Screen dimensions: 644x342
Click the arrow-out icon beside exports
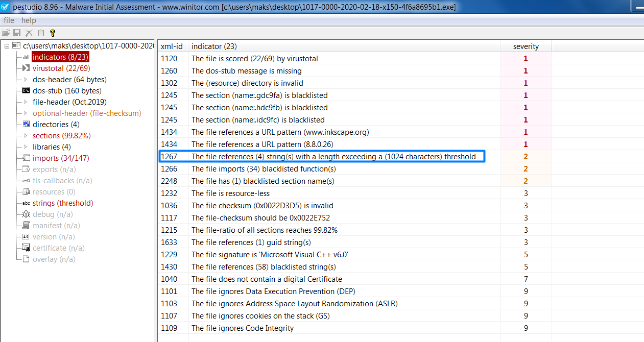tap(26, 169)
